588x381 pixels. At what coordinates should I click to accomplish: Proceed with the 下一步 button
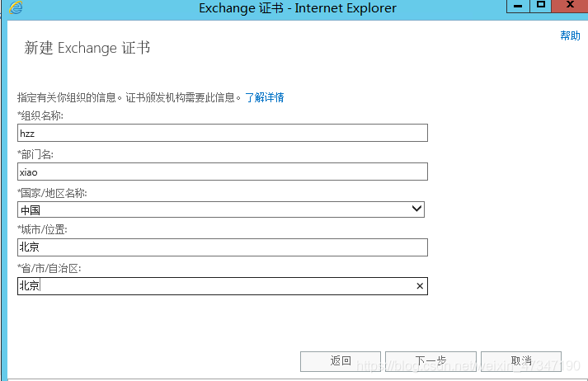coord(430,361)
